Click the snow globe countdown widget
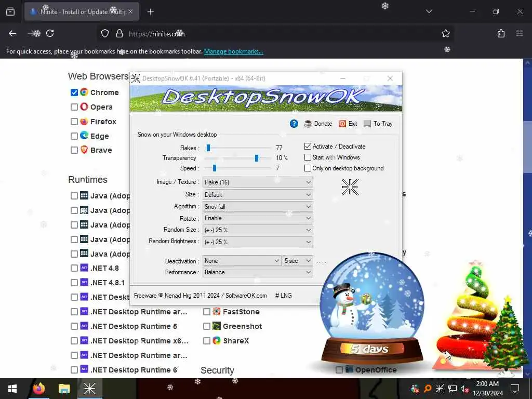Screen dimensions: 532x399 point(372,309)
